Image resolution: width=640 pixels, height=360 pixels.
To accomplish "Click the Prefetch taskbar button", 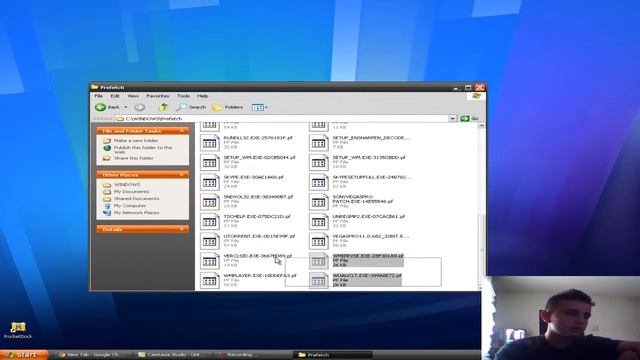I will coord(333,355).
